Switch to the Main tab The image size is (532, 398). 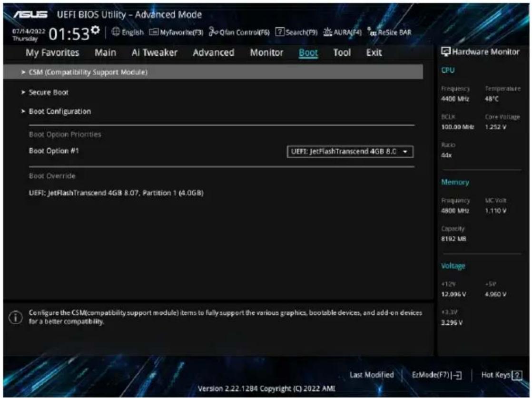click(105, 53)
